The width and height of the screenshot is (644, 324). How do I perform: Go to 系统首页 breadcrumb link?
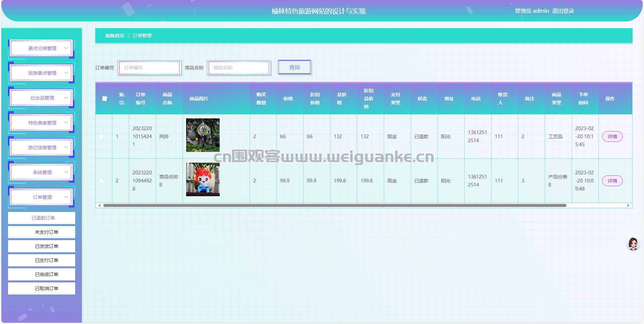115,36
